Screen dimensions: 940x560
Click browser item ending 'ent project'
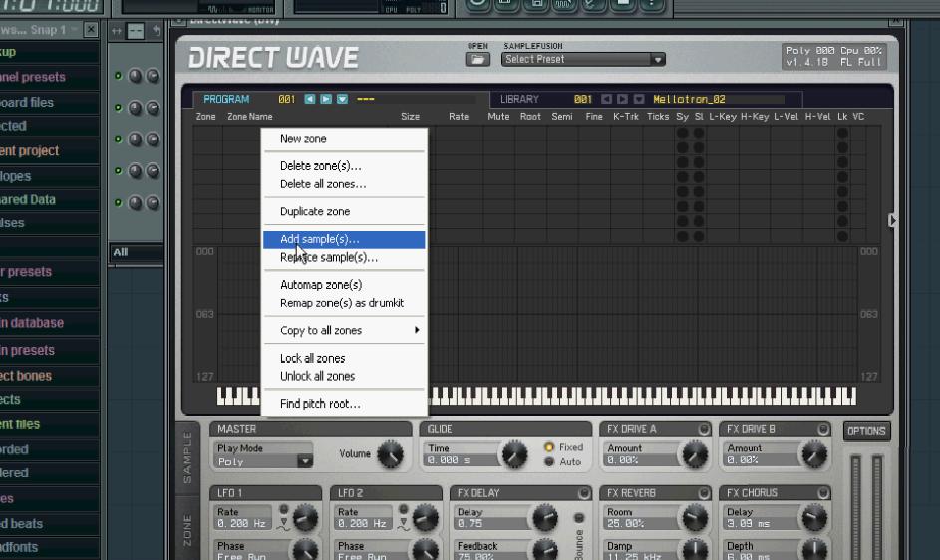pyautogui.click(x=29, y=151)
